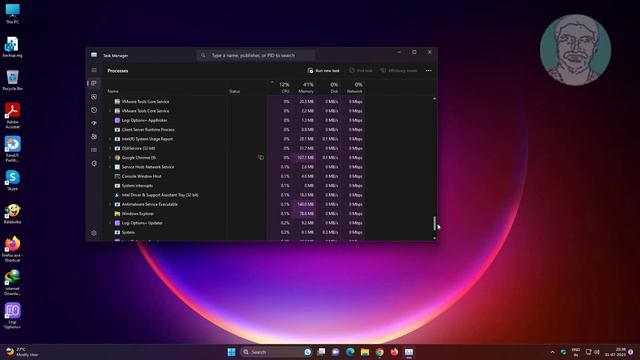This screenshot has height=360, width=640.
Task: Click the scrollbar up arrow
Action: 434,98
